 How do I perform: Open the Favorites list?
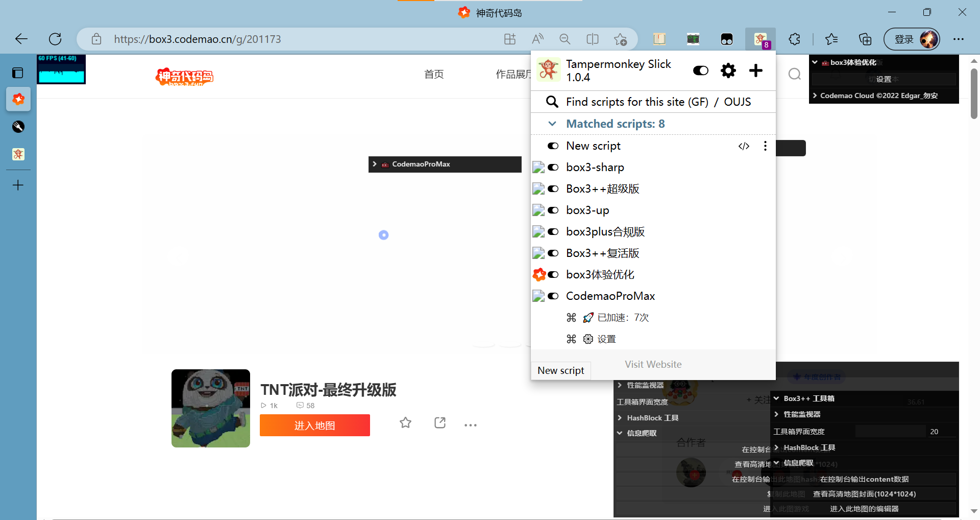tap(831, 39)
